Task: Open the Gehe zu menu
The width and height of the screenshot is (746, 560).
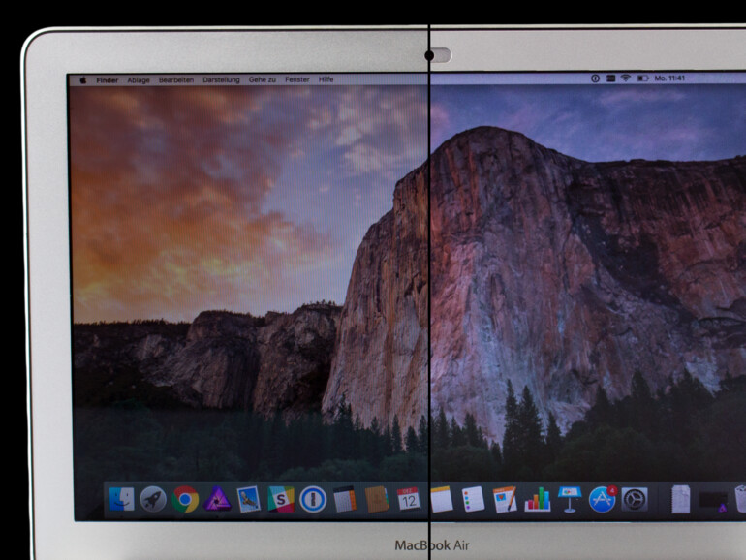Action: (263, 80)
